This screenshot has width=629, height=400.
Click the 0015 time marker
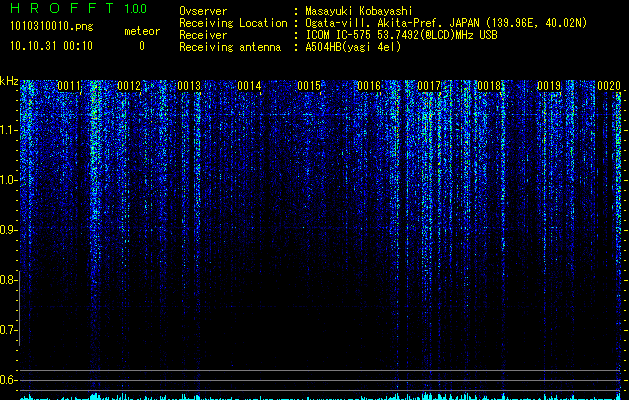point(309,86)
